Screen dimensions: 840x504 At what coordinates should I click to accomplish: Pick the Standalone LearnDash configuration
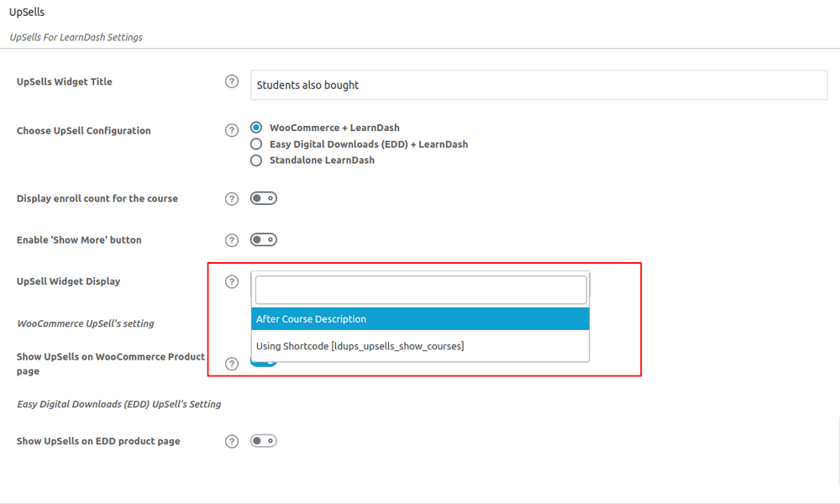[x=257, y=160]
